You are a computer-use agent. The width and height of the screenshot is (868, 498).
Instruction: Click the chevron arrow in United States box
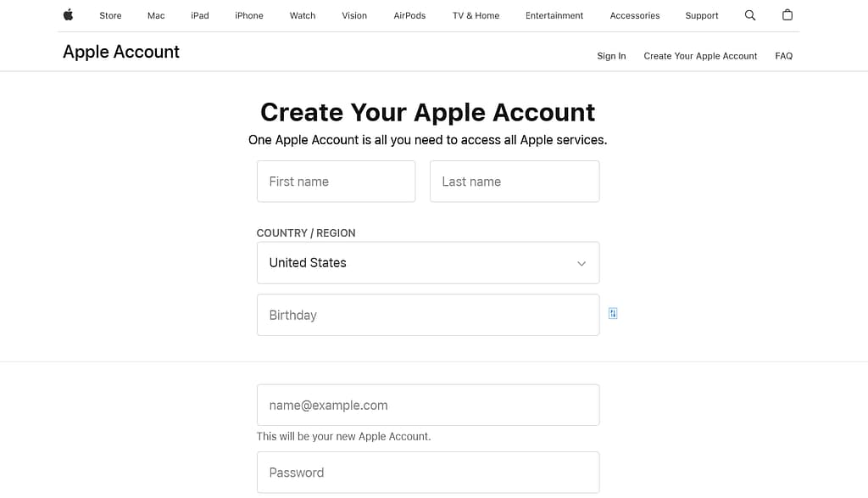pos(581,264)
